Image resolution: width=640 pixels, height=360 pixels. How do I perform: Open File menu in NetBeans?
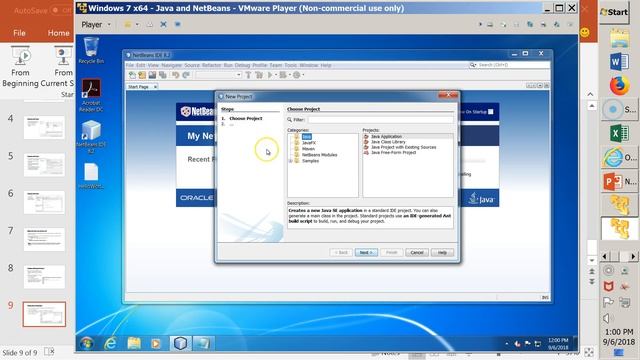point(129,65)
